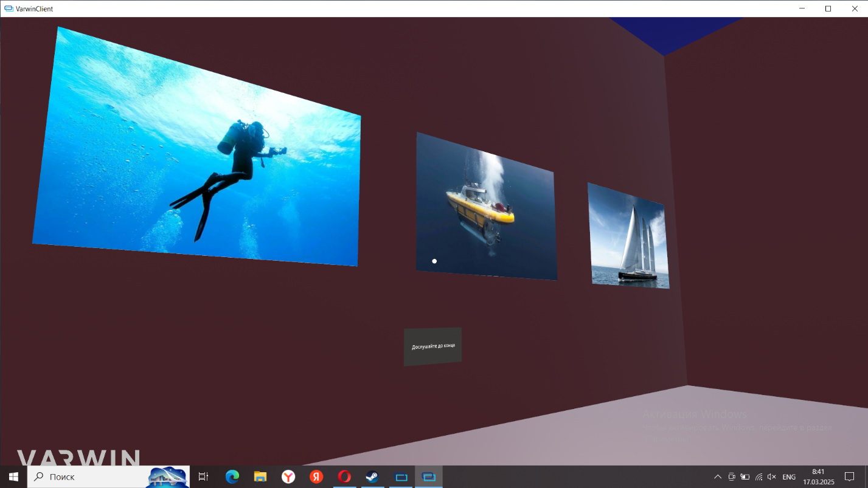Expand the hidden system tray icons
Screen dimensions: 868x488
[718, 477]
